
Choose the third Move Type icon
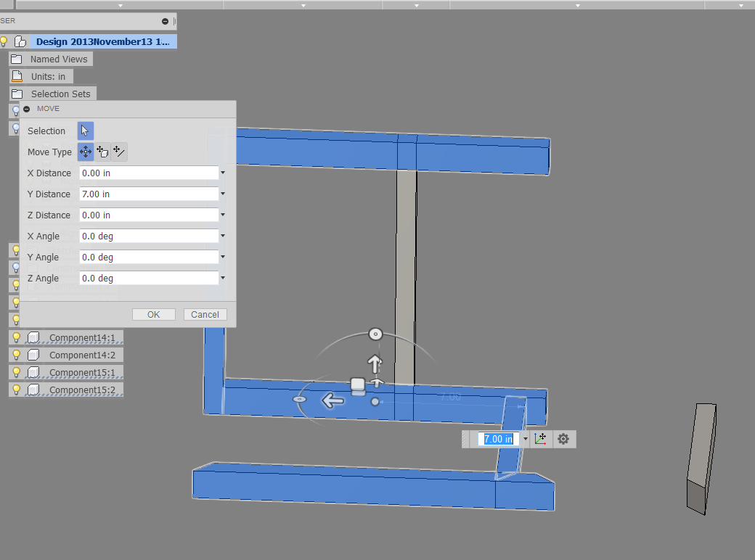click(119, 152)
